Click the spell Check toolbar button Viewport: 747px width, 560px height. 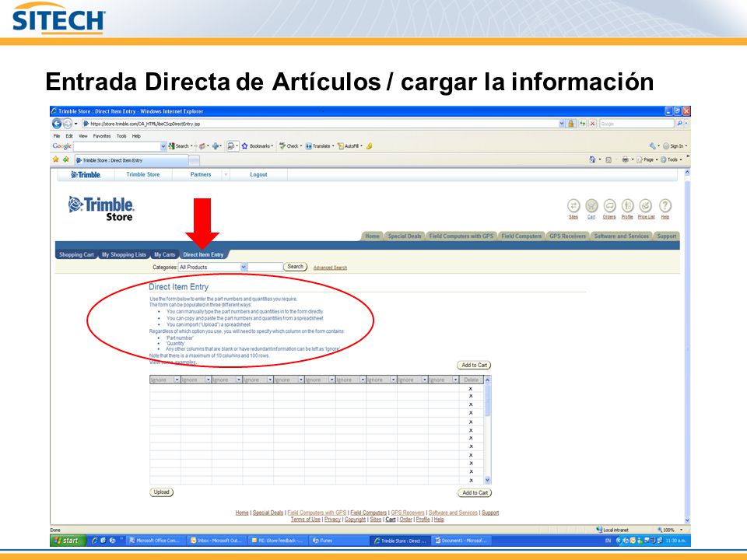(290, 146)
